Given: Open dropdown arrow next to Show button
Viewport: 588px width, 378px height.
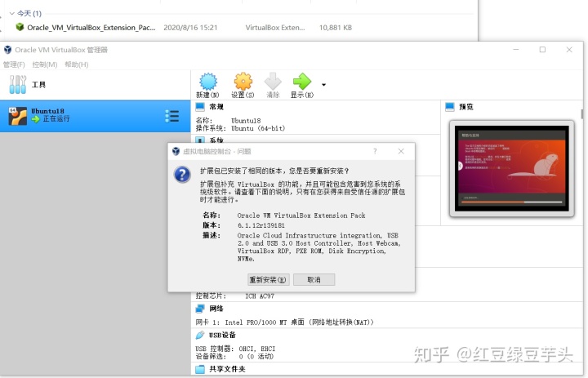Looking at the screenshot, I should [323, 85].
